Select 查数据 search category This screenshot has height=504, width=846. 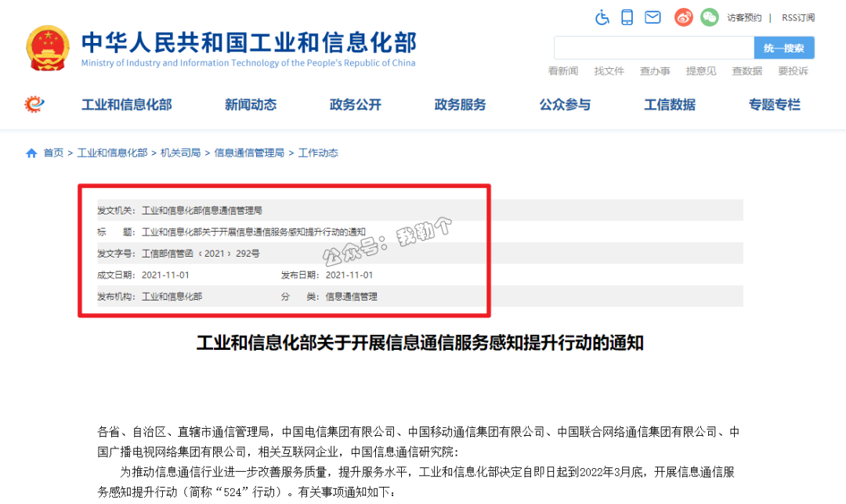click(747, 71)
